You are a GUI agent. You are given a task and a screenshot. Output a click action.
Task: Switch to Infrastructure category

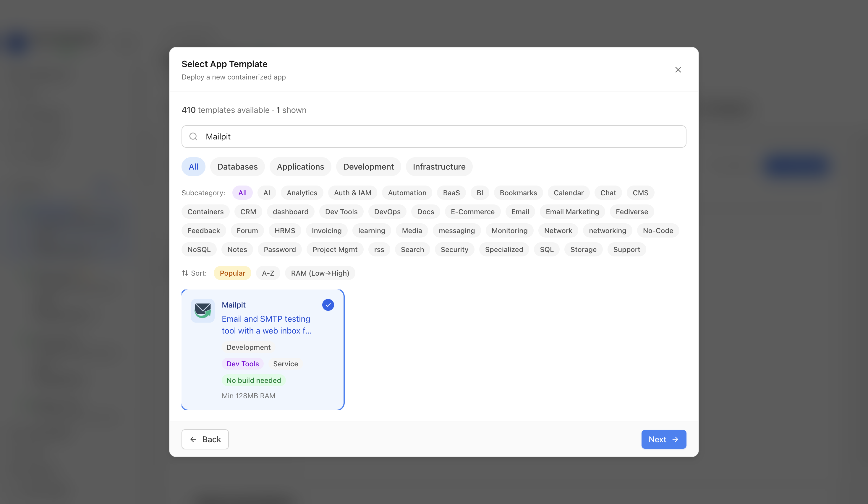(439, 167)
